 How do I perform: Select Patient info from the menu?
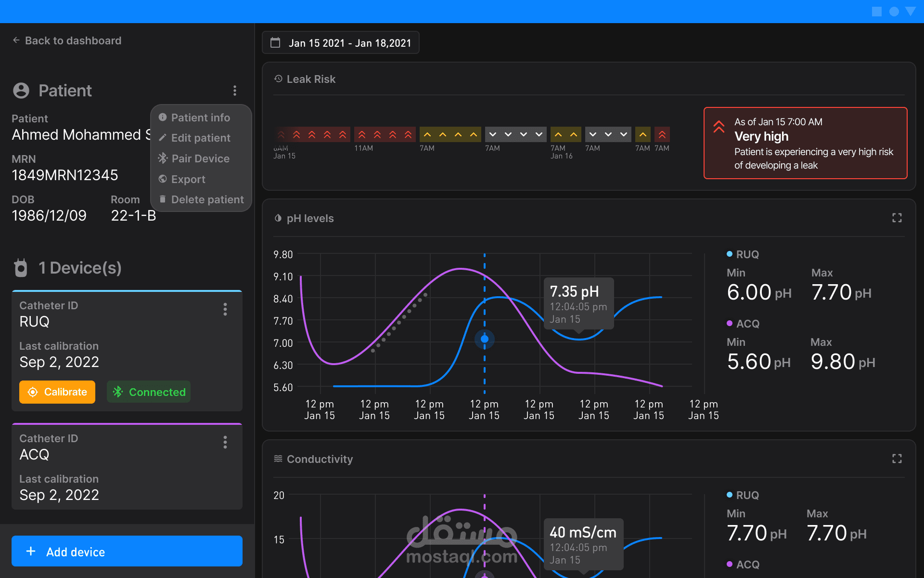tap(201, 118)
